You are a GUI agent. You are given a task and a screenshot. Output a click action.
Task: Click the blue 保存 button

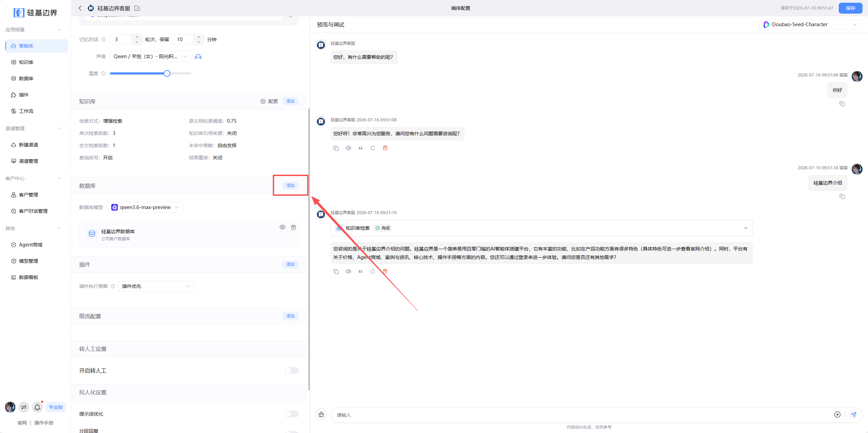tap(850, 8)
